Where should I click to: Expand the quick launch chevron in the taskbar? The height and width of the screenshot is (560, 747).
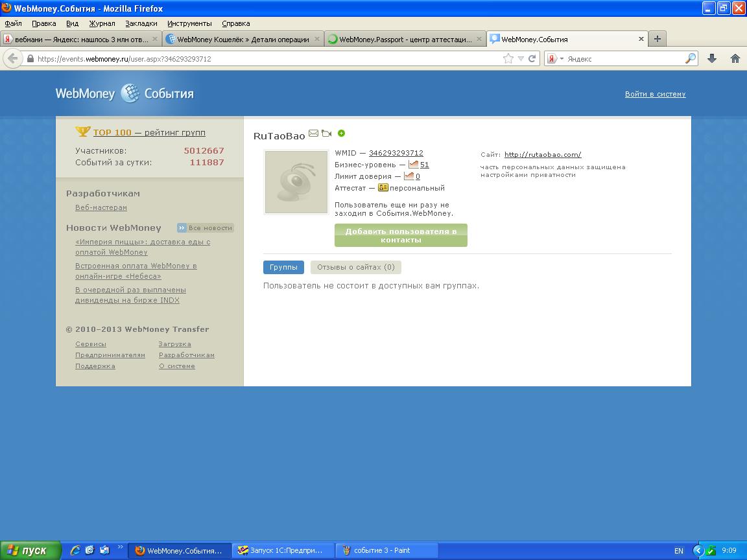point(120,547)
